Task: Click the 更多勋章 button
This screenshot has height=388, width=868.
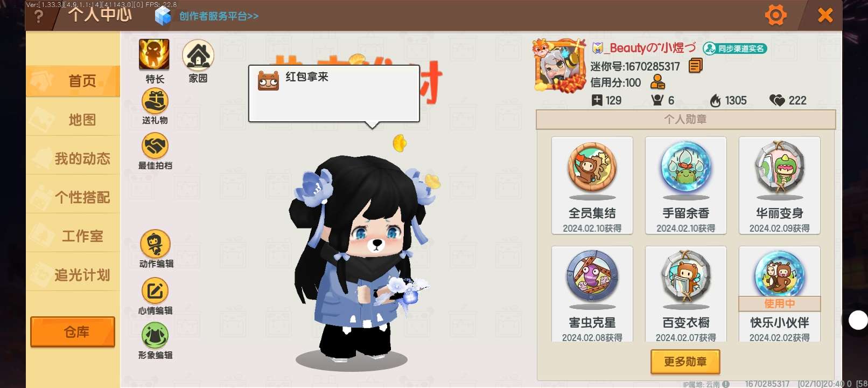Action: coord(685,362)
